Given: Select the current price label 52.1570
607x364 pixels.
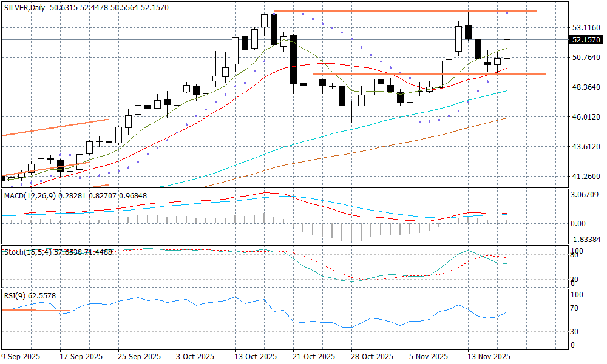Looking at the screenshot, I should (x=586, y=40).
